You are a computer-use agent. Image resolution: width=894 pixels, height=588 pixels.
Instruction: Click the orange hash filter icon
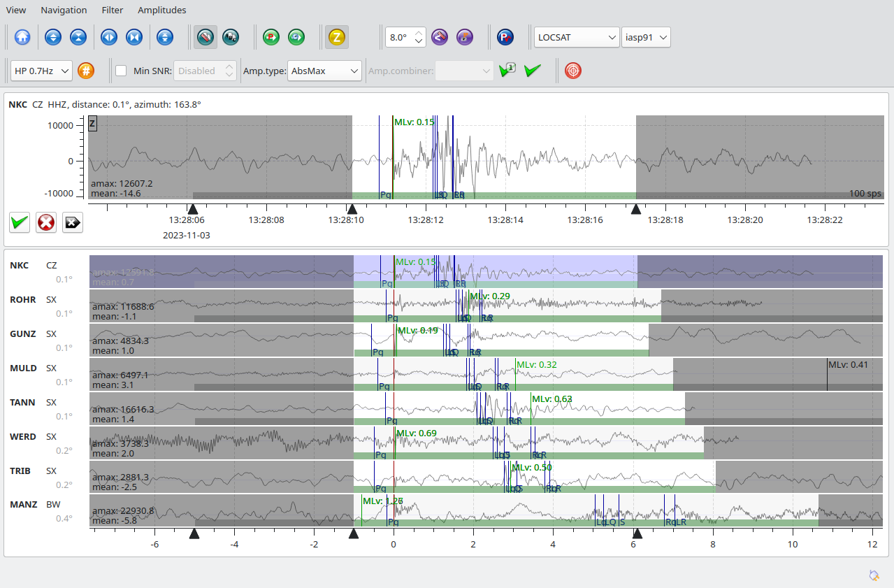pyautogui.click(x=86, y=71)
